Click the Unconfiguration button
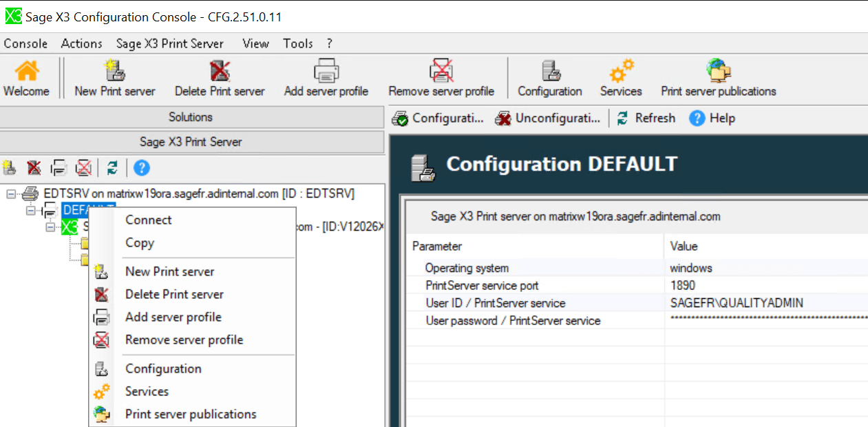The image size is (868, 427). click(547, 118)
